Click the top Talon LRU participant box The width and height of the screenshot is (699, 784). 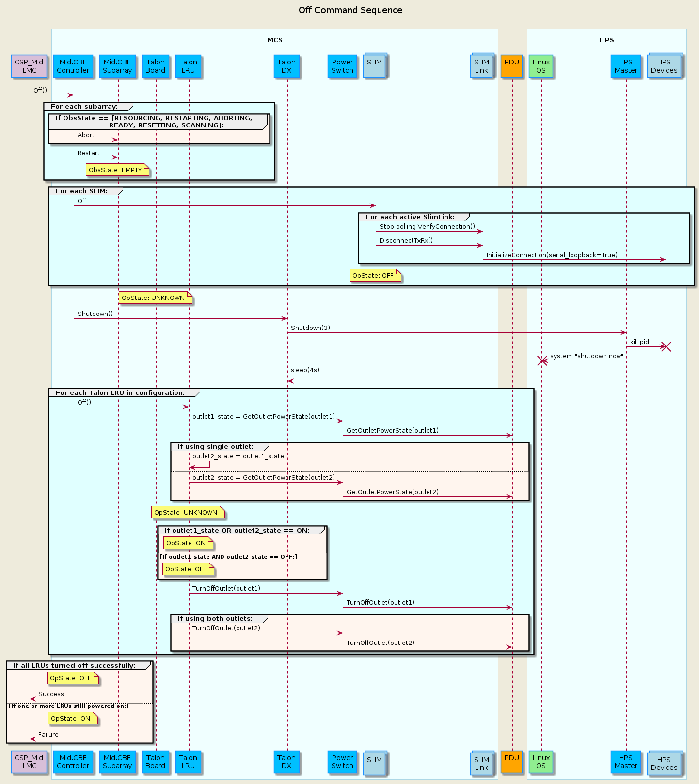pos(188,66)
